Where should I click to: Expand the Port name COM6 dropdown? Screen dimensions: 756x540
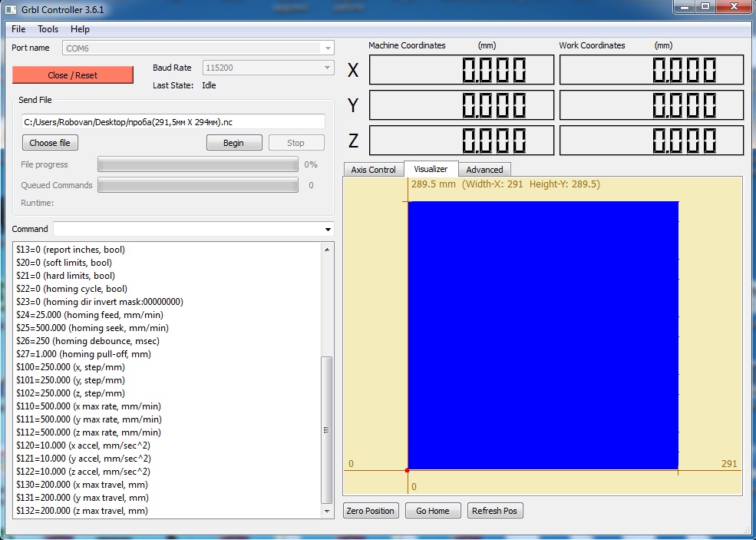tap(328, 48)
